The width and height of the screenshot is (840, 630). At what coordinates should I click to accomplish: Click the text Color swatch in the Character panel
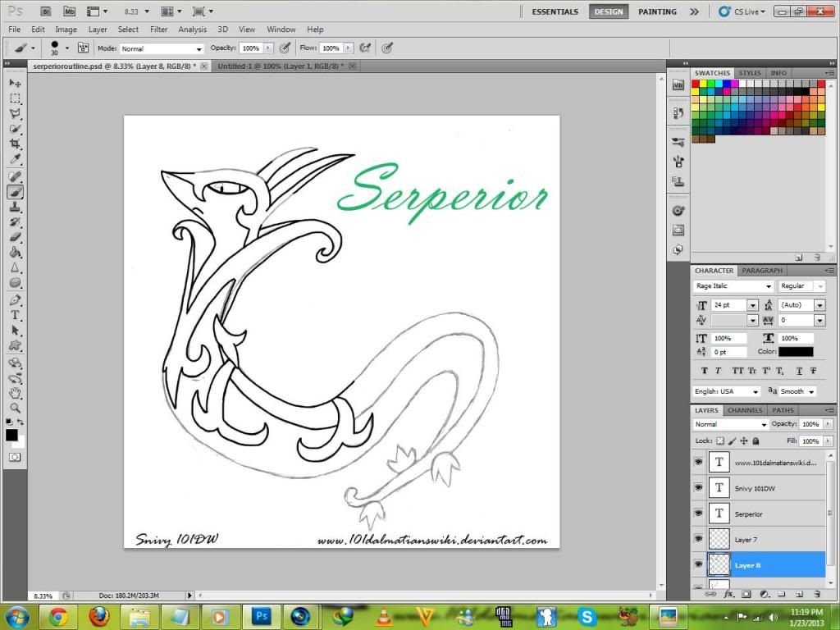(x=796, y=352)
